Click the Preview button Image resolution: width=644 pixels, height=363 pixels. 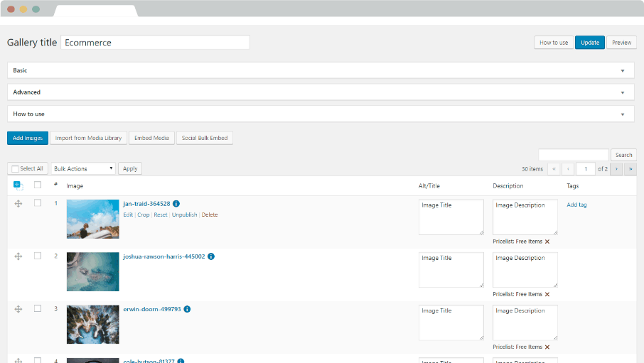(621, 43)
